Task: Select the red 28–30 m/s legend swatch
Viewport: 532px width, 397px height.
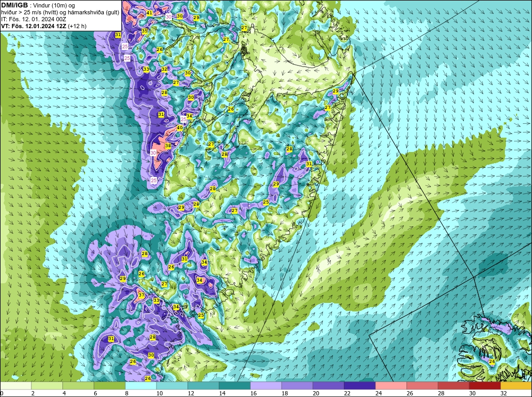Action: (454, 386)
